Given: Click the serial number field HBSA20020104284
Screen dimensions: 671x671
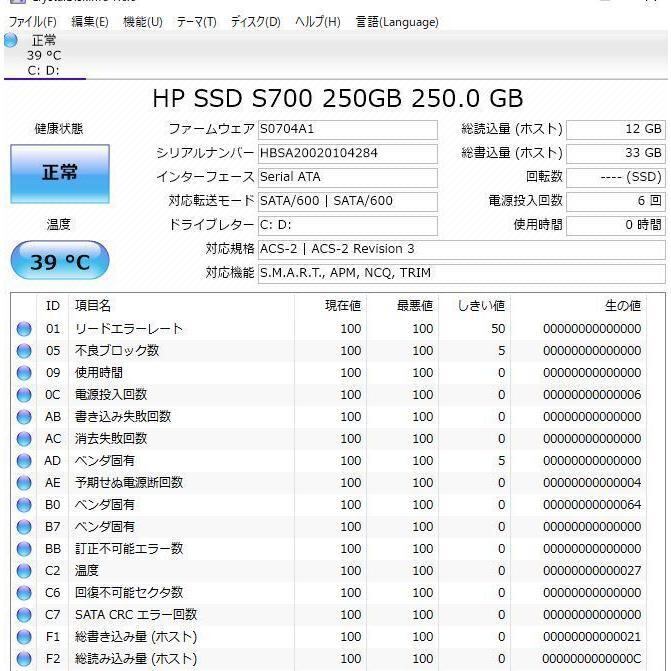Looking at the screenshot, I should coord(347,154).
